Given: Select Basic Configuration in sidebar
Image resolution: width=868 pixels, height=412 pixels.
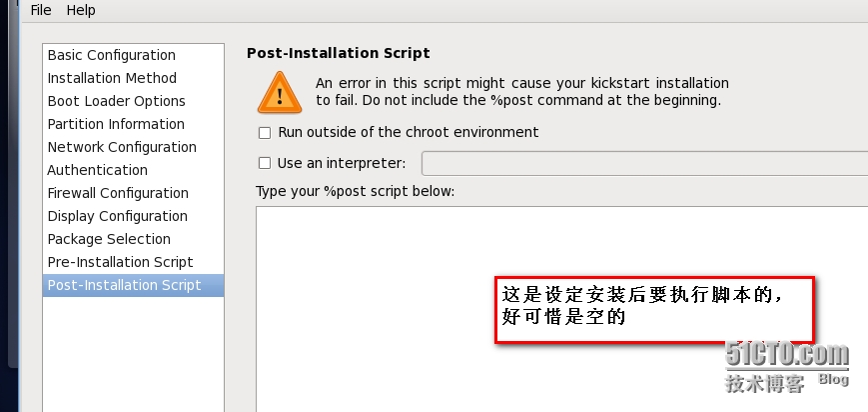Looking at the screenshot, I should (111, 55).
